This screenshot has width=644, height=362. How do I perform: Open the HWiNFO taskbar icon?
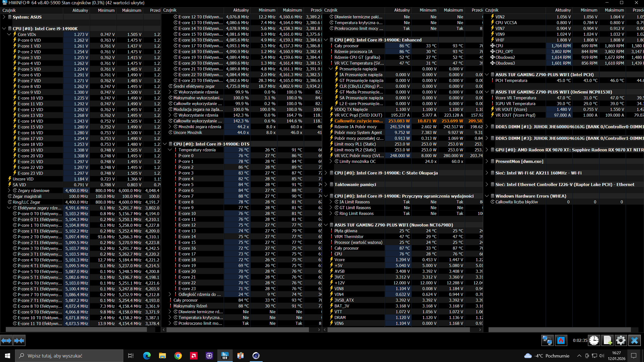(225, 356)
